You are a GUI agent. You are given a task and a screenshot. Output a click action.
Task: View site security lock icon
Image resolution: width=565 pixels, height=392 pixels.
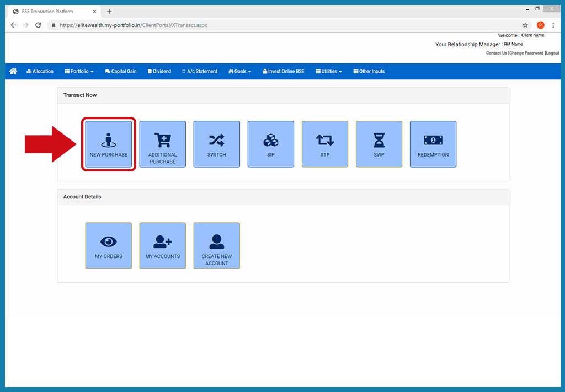[x=54, y=25]
